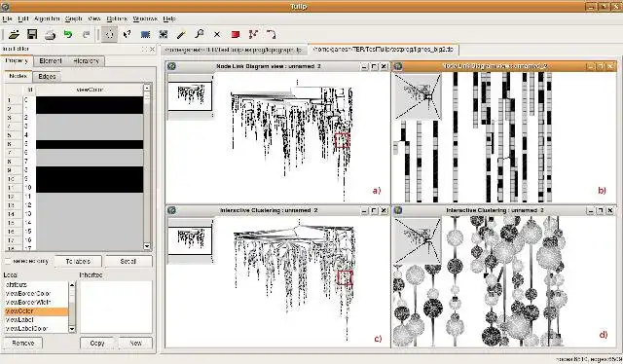Select the highlighted navigate graph tool
The height and width of the screenshot is (364, 623).
pyautogui.click(x=109, y=35)
